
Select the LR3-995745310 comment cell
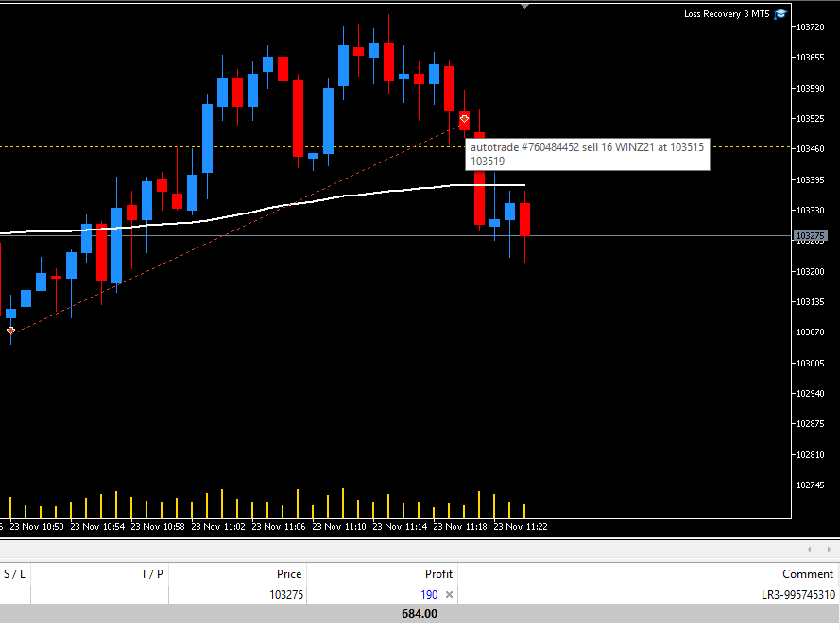(x=798, y=595)
